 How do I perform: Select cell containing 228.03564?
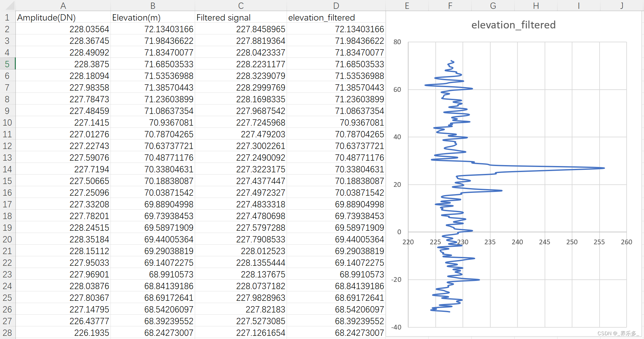[x=63, y=29]
